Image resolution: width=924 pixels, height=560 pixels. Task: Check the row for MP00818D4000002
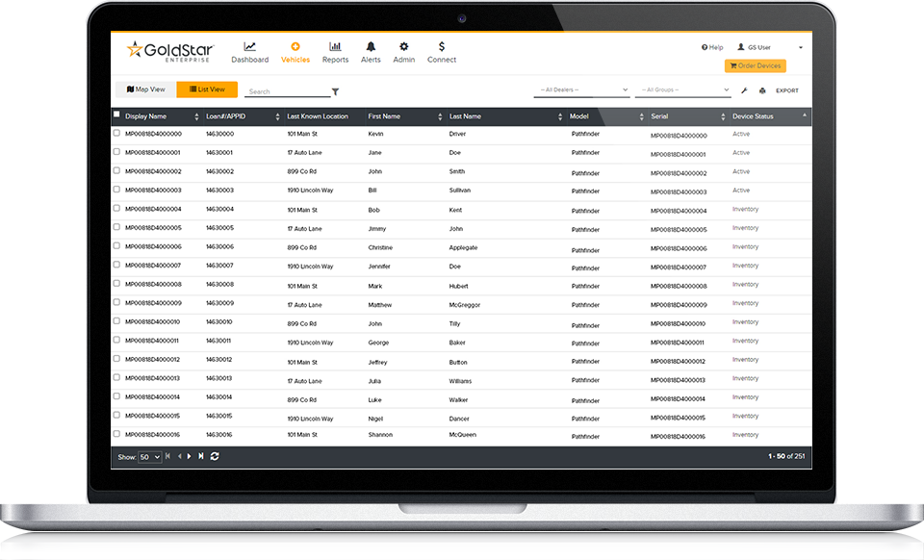116,170
